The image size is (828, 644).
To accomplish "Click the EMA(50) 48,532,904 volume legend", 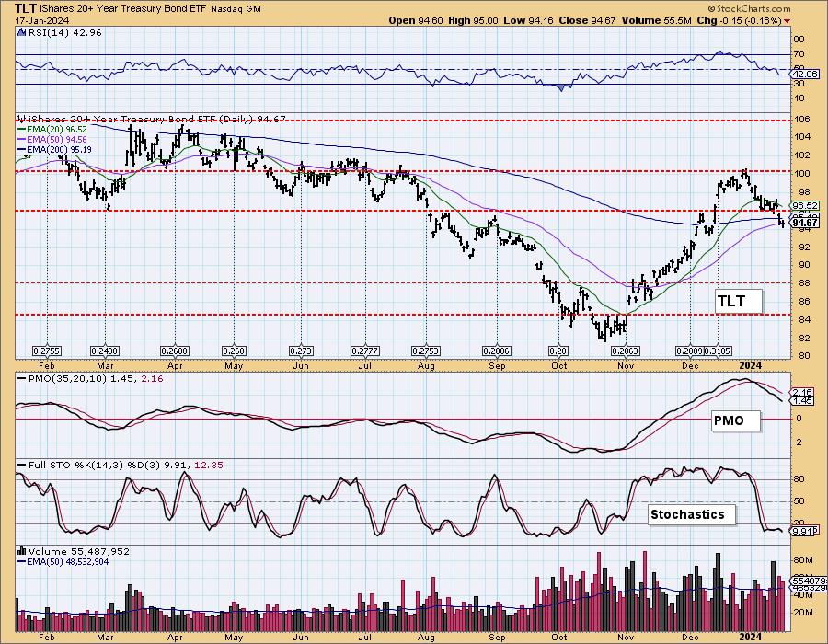I will click(x=68, y=561).
